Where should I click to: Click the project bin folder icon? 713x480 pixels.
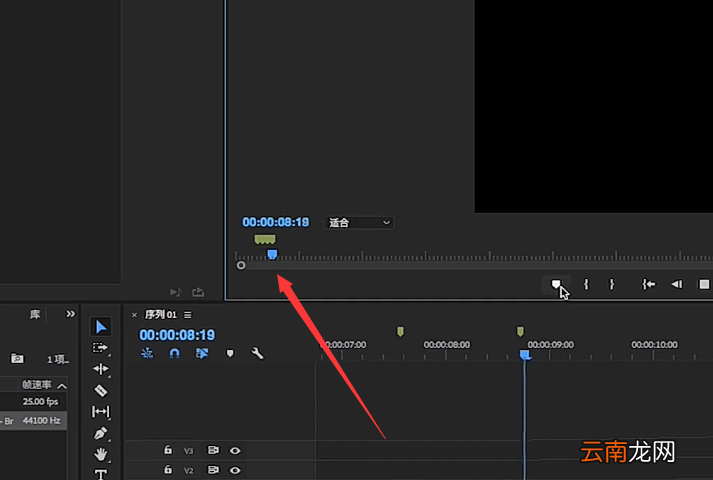tap(17, 359)
